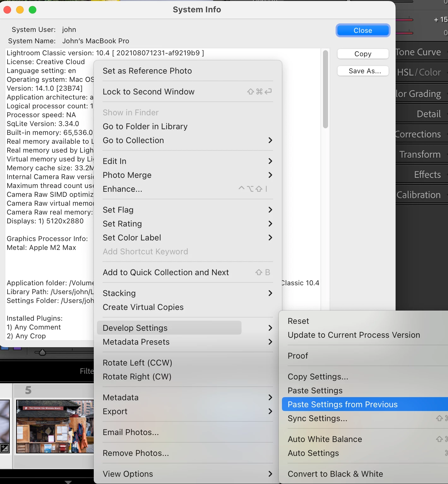Open the Lens Corrections panel
Viewport: 448px width, 484px height.
point(422,134)
